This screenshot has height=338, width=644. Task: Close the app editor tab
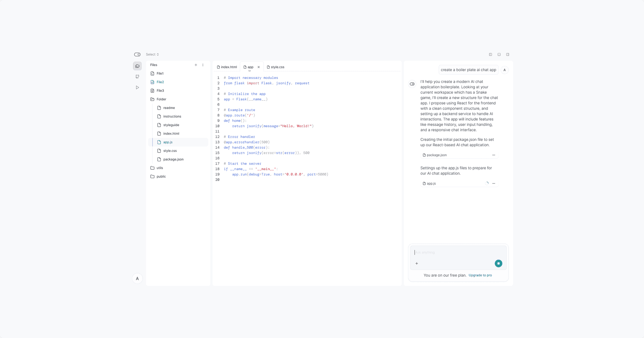[x=259, y=67]
